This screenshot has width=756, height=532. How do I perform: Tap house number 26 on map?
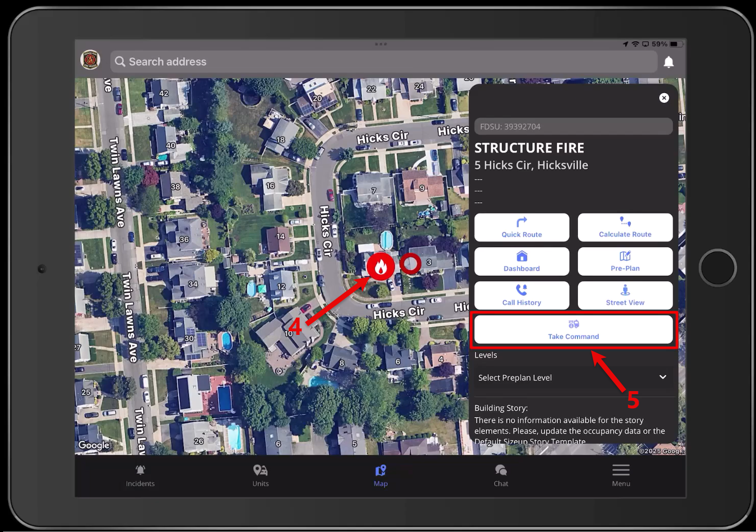coord(199,441)
